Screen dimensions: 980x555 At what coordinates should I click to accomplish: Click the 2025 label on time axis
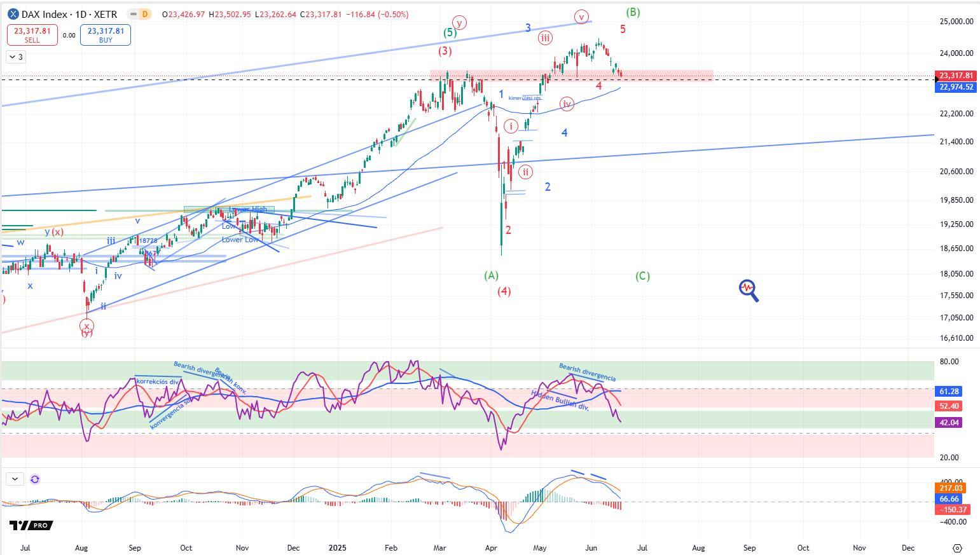[x=337, y=547]
